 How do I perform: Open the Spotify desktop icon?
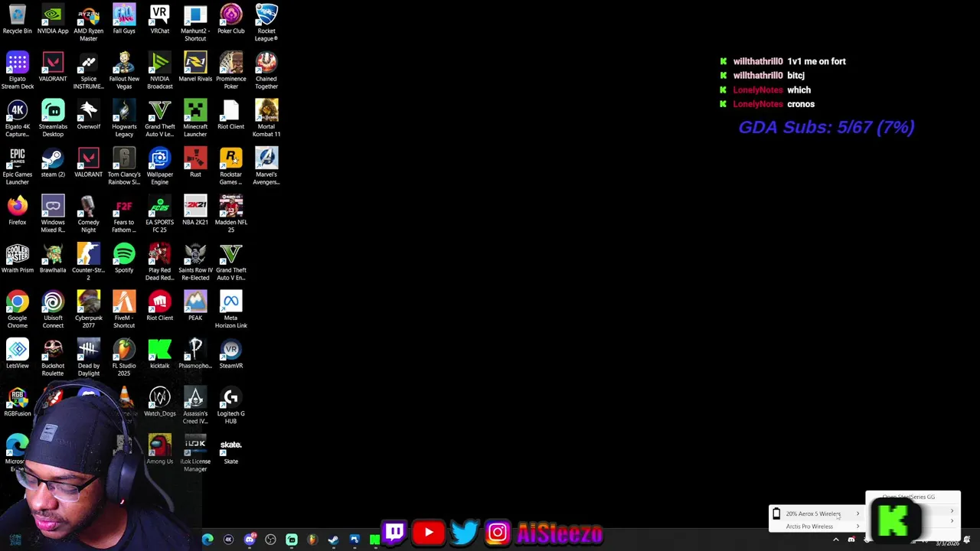point(124,259)
